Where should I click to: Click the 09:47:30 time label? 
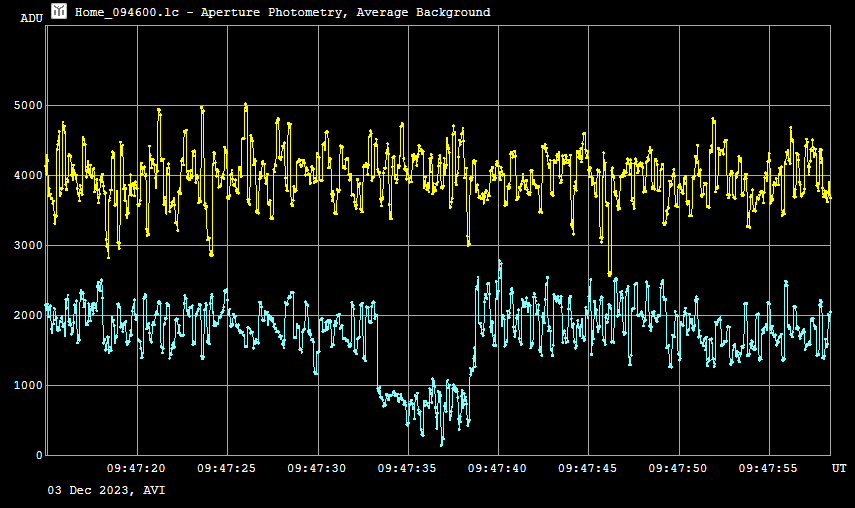317,468
